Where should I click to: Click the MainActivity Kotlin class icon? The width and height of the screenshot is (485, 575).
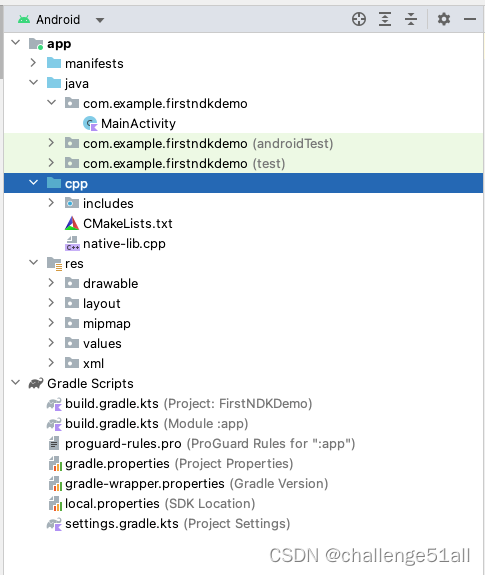[90, 124]
